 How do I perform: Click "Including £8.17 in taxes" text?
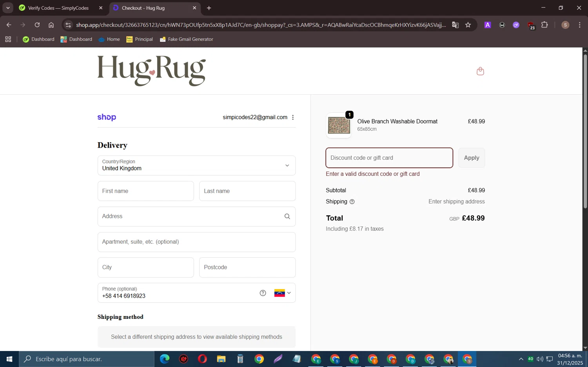point(355,229)
